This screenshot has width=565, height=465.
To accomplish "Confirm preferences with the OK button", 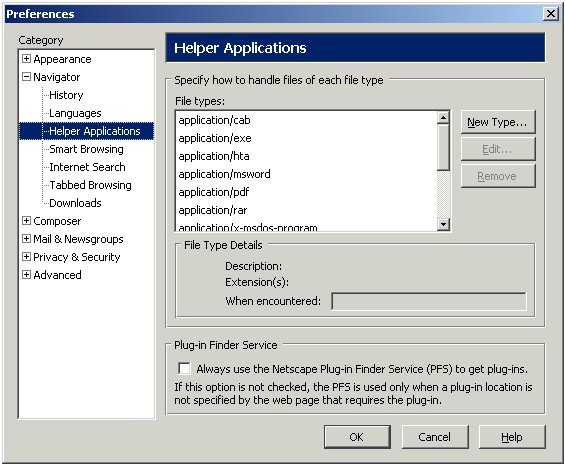I will click(357, 437).
